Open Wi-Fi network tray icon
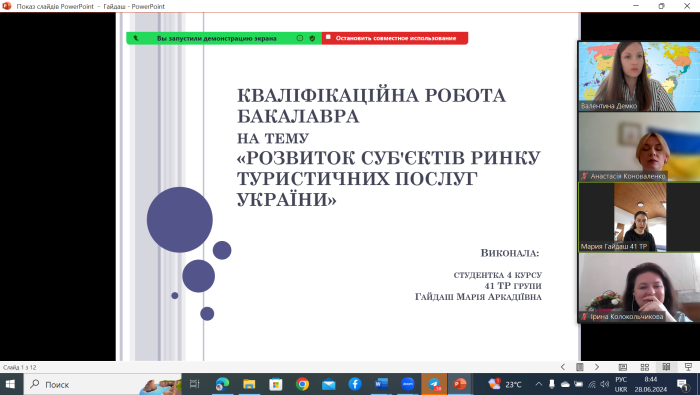The width and height of the screenshot is (700, 395). [x=592, y=384]
